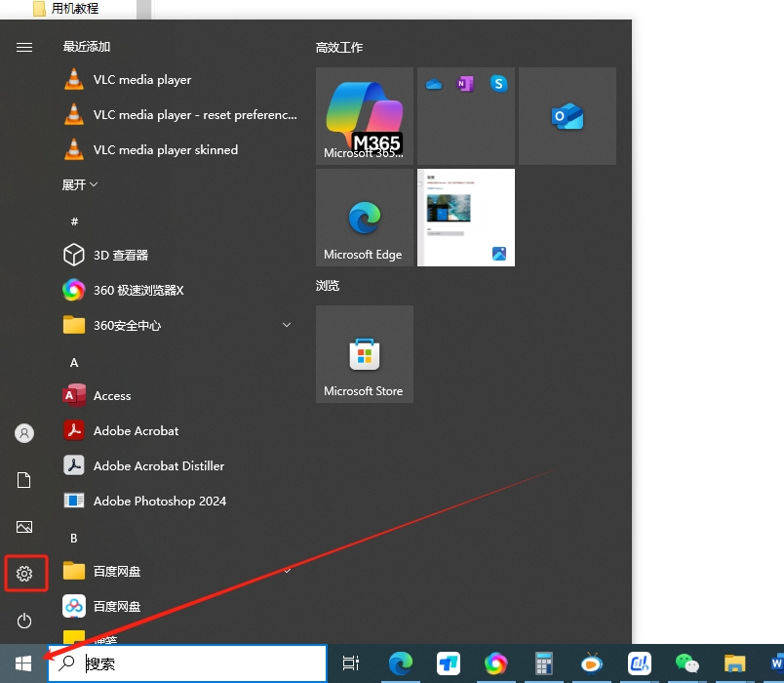Open the Microsoft Store tile
Screen dimensions: 784x683
coord(365,354)
